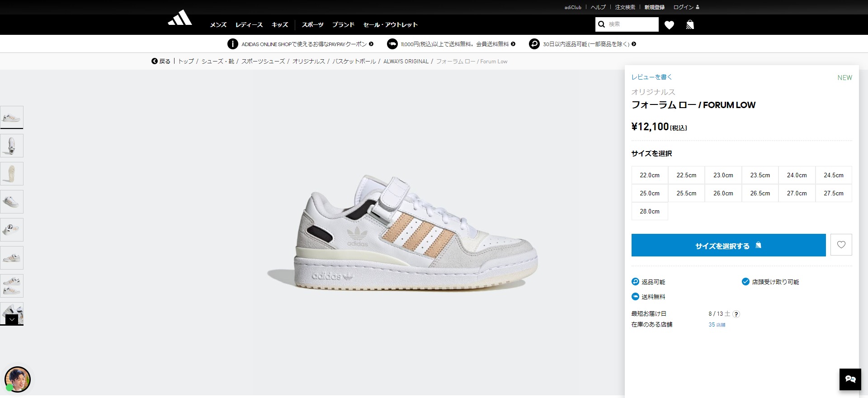Select size 27.0cm

point(797,193)
